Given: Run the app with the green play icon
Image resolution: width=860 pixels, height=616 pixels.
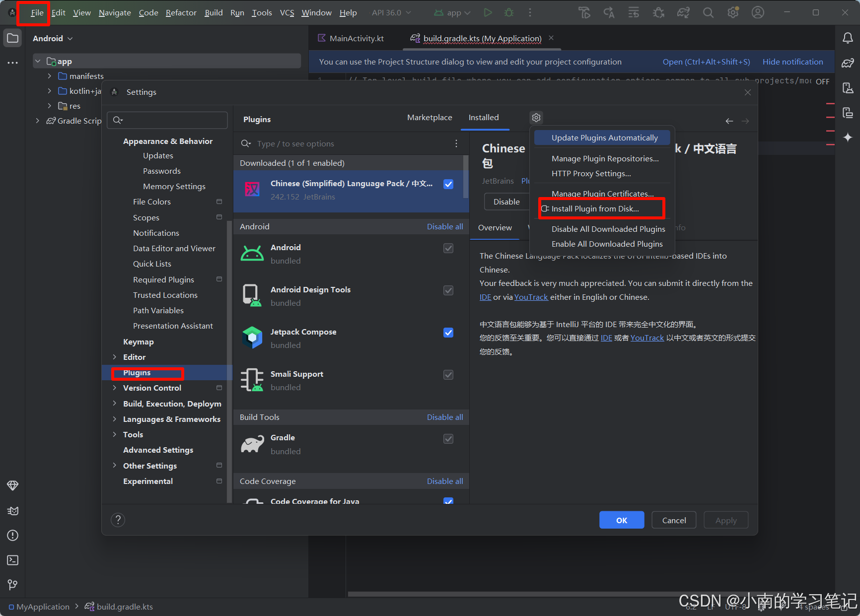Looking at the screenshot, I should [x=488, y=12].
